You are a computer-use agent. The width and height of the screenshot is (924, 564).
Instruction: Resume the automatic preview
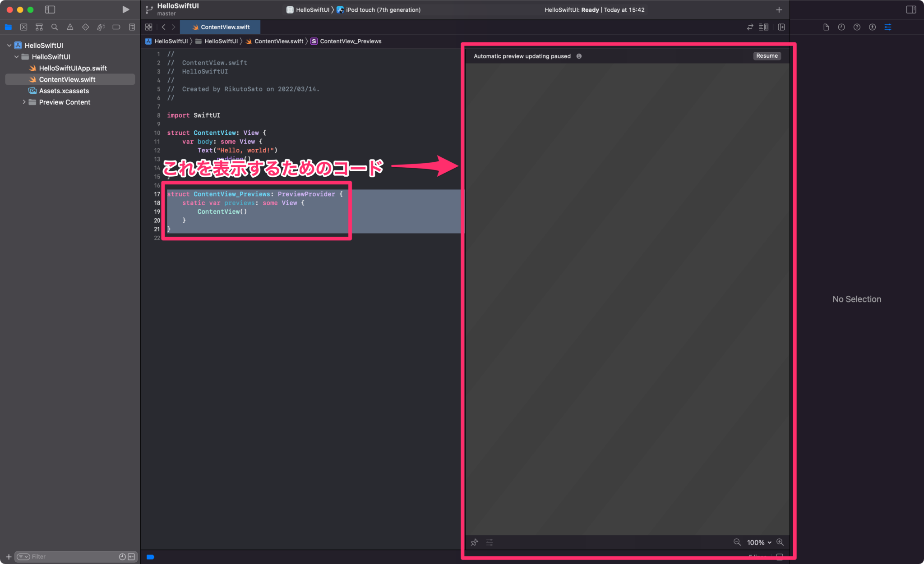[x=767, y=56]
